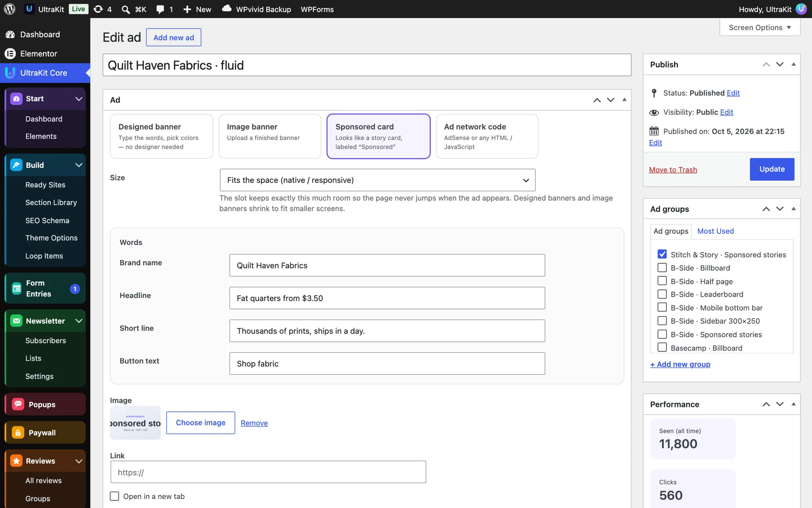Select the Ad groups tab
812x508 pixels.
[x=671, y=231]
